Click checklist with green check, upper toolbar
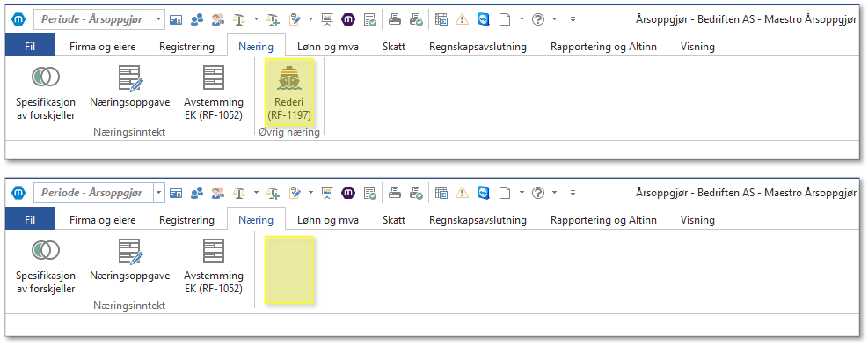The image size is (868, 346). 369,20
